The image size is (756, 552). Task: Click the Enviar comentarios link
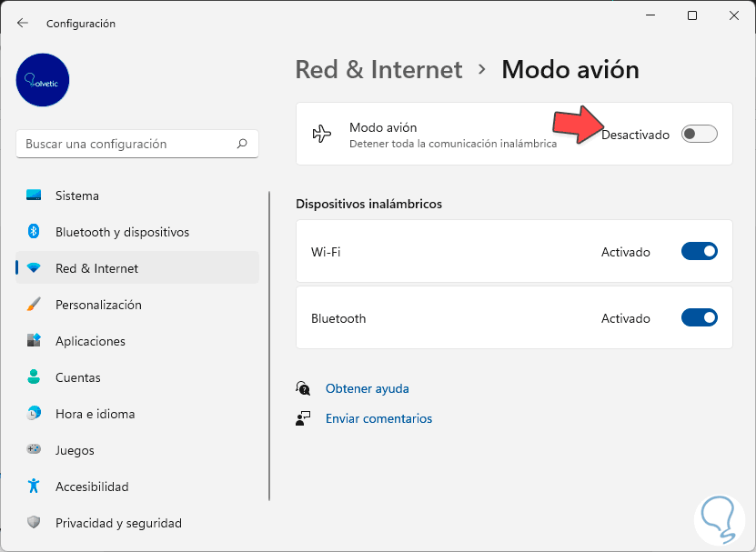pos(378,418)
